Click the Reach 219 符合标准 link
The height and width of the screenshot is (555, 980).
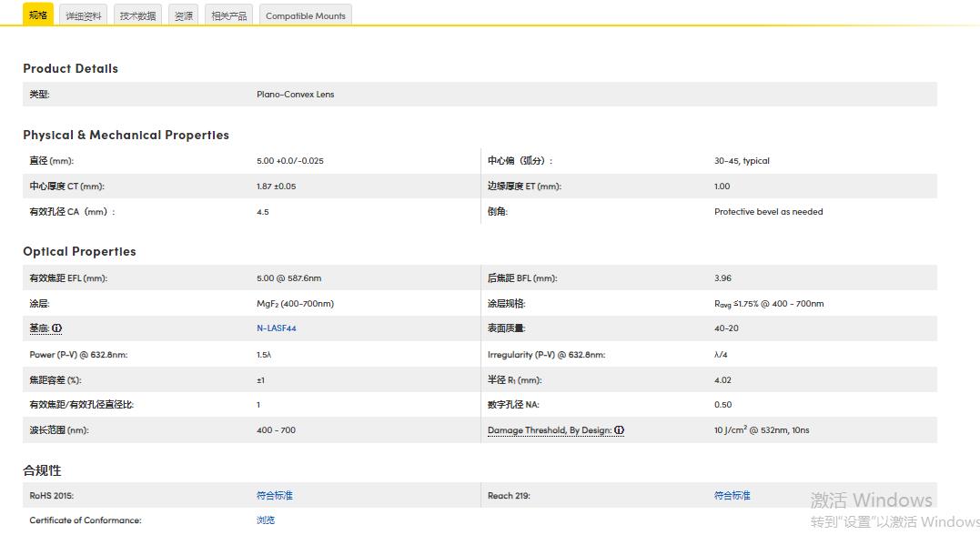tap(732, 496)
